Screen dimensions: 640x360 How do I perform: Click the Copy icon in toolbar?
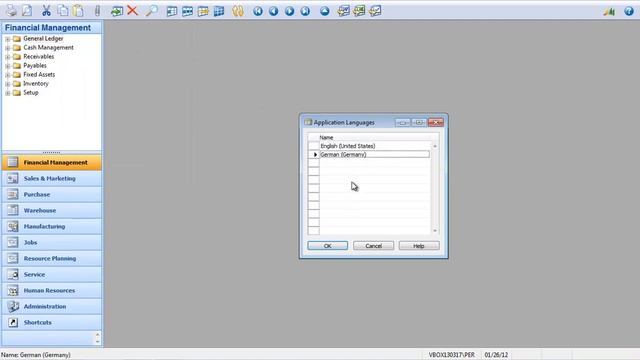[62, 11]
